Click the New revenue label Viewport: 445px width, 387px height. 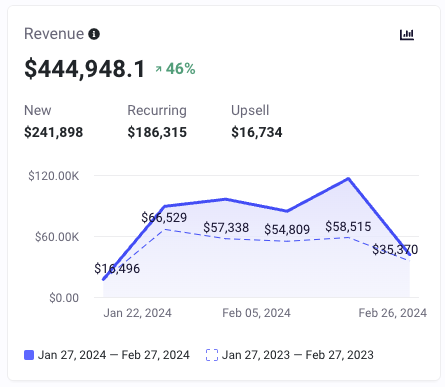coord(38,110)
